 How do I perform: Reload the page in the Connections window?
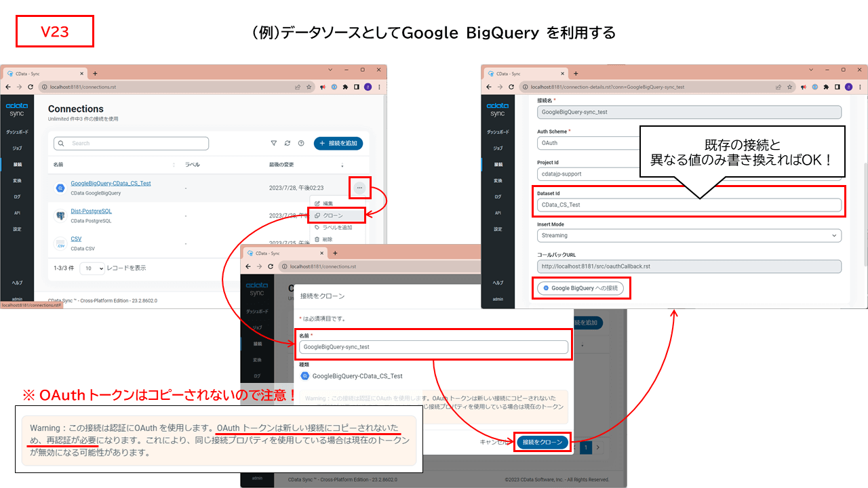[x=30, y=87]
